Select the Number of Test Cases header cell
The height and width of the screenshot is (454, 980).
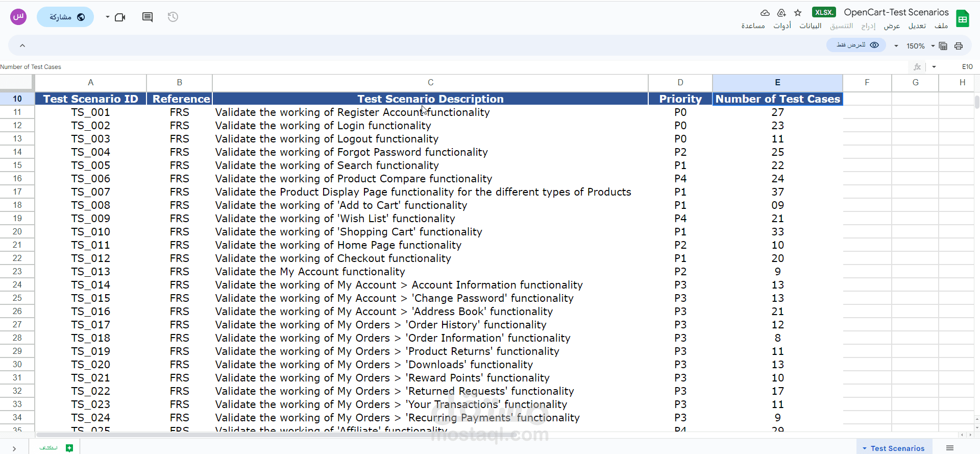pos(777,99)
